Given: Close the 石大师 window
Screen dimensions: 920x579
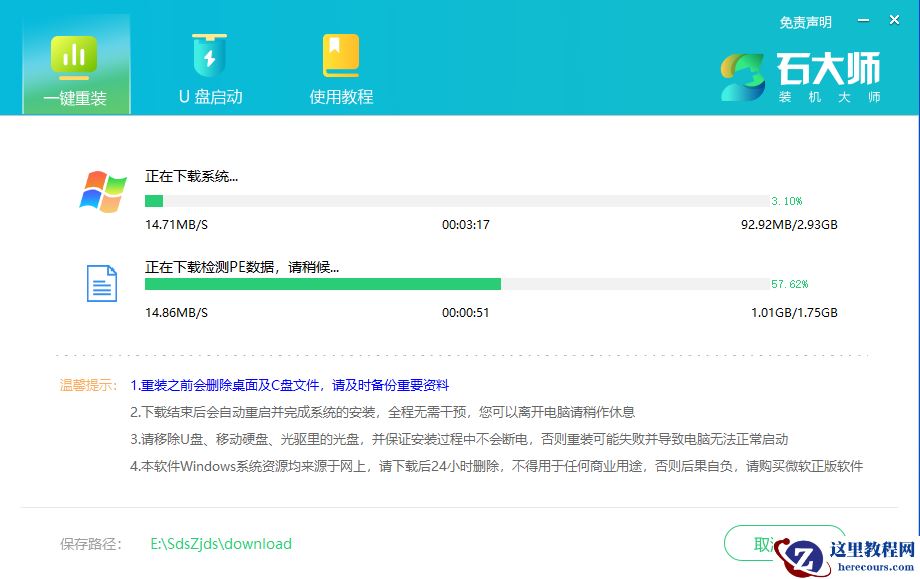Looking at the screenshot, I should pyautogui.click(x=894, y=18).
